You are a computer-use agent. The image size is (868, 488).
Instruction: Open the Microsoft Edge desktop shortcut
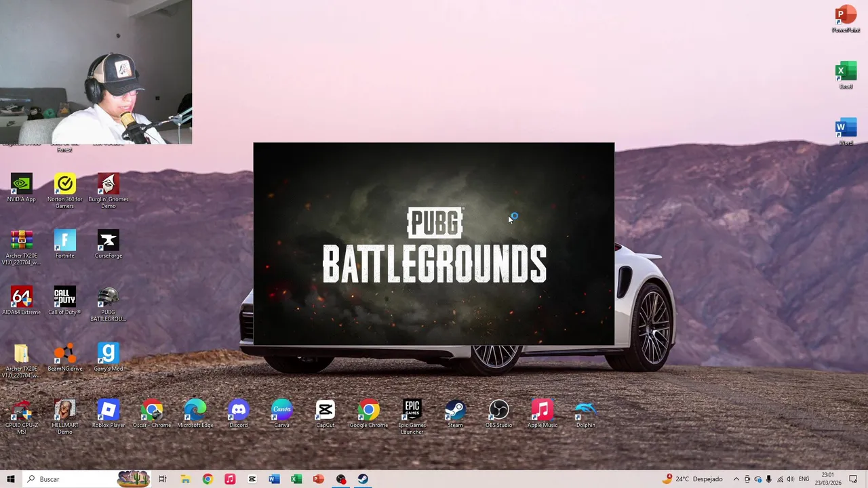(195, 414)
